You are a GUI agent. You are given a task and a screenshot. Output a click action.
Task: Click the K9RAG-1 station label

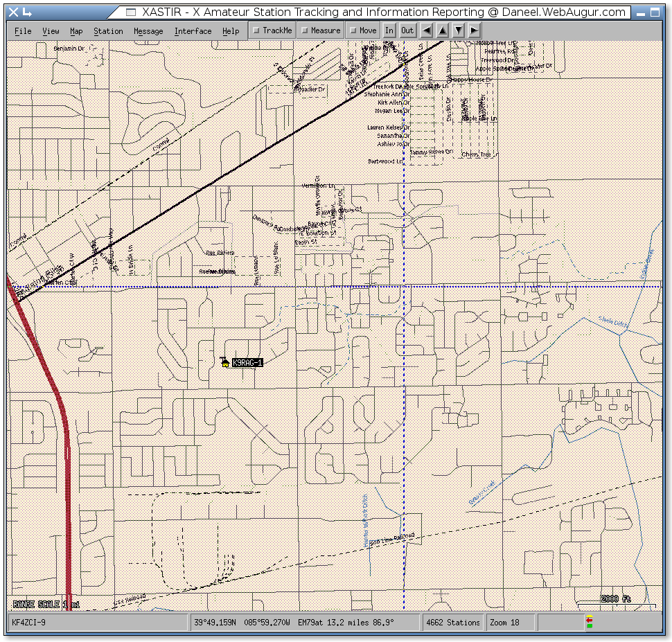(x=247, y=363)
